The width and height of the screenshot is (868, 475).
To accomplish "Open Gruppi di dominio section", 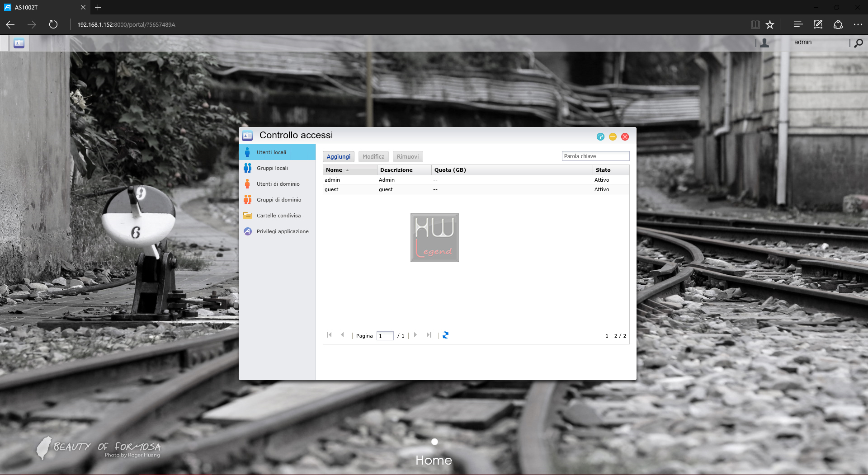I will pyautogui.click(x=277, y=200).
